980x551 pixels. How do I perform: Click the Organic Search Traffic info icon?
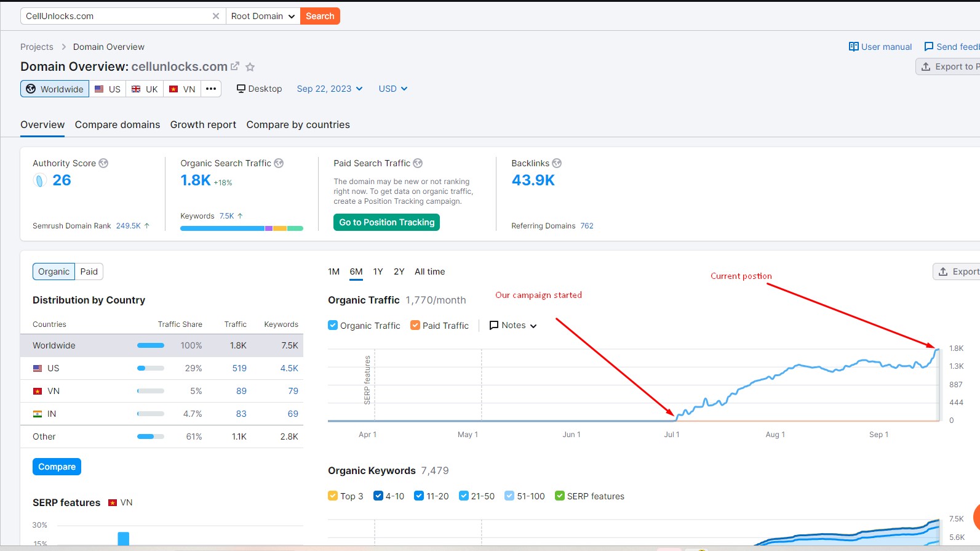tap(279, 163)
